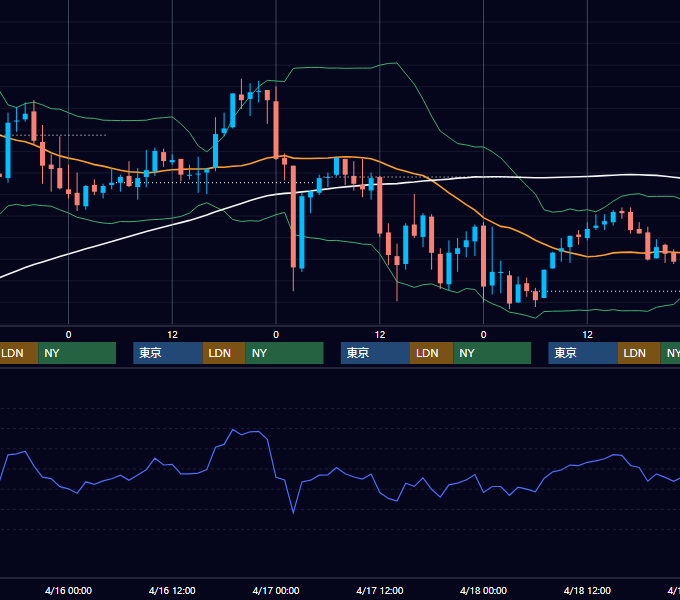Screen dimensions: 680x600
Task: Click the 東京 session block on 4/17
Action: click(375, 353)
